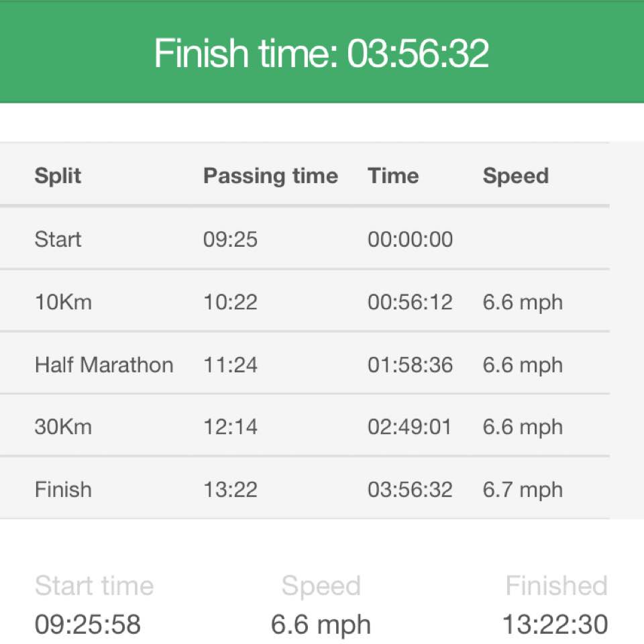Click the Finish row time 03:56:32

click(410, 490)
